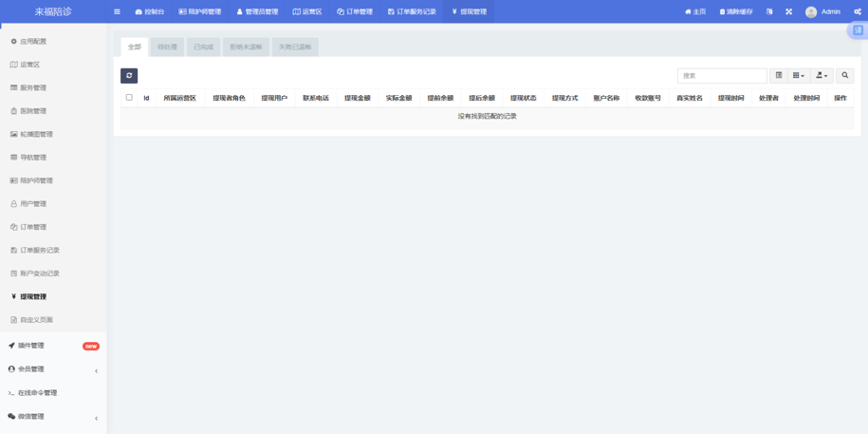Open 订单管理 in the top navigation

355,12
